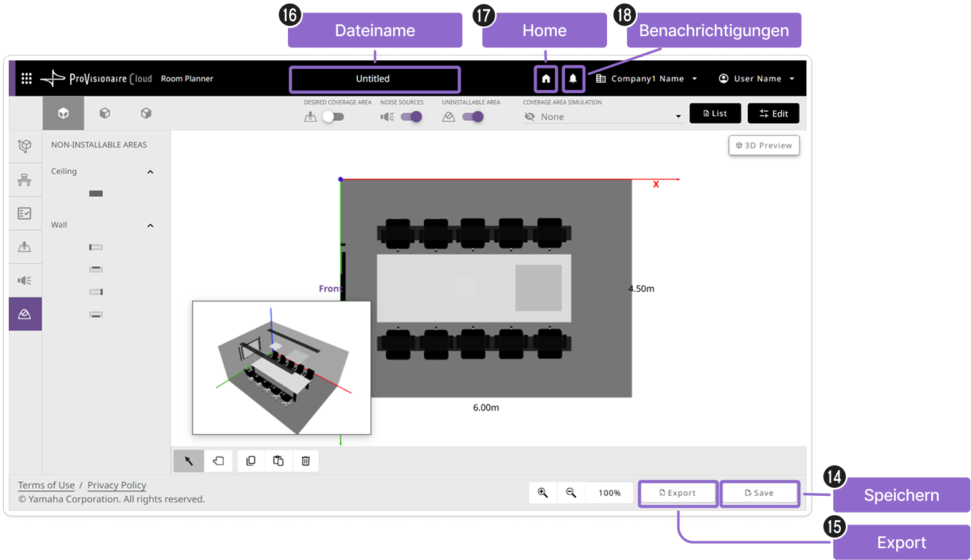Collapse the Wall section
This screenshot has width=971, height=560.
click(150, 225)
